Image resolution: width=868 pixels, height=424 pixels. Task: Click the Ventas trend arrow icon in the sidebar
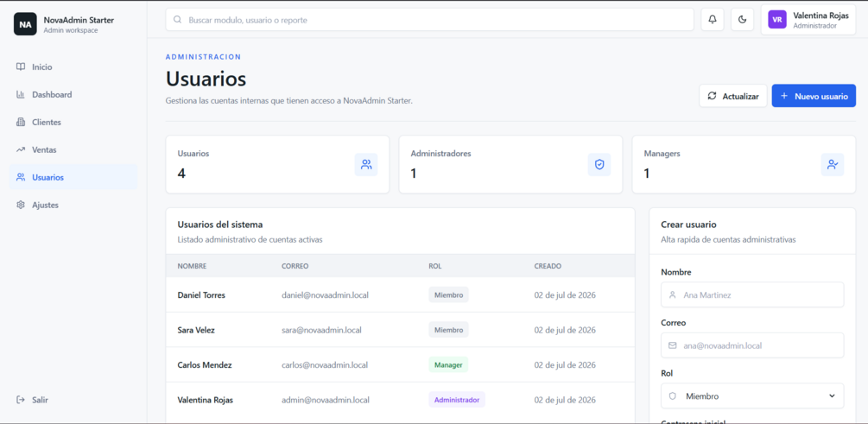(x=21, y=149)
